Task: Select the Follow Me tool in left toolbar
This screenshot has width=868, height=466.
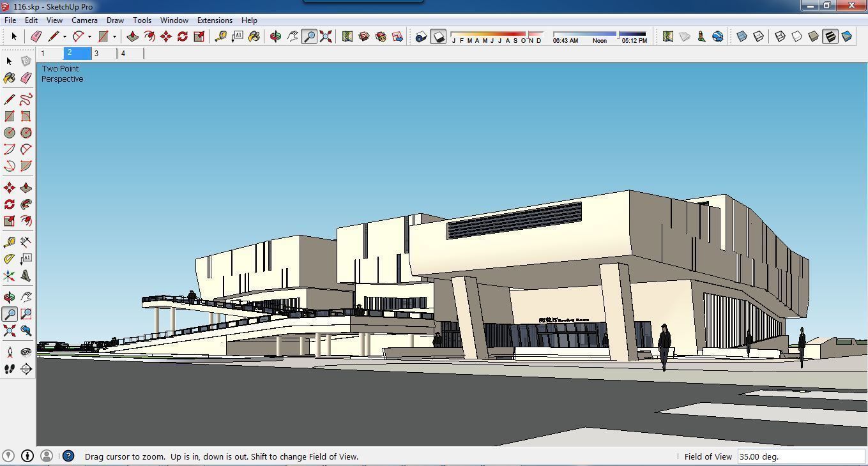Action: pyautogui.click(x=26, y=204)
